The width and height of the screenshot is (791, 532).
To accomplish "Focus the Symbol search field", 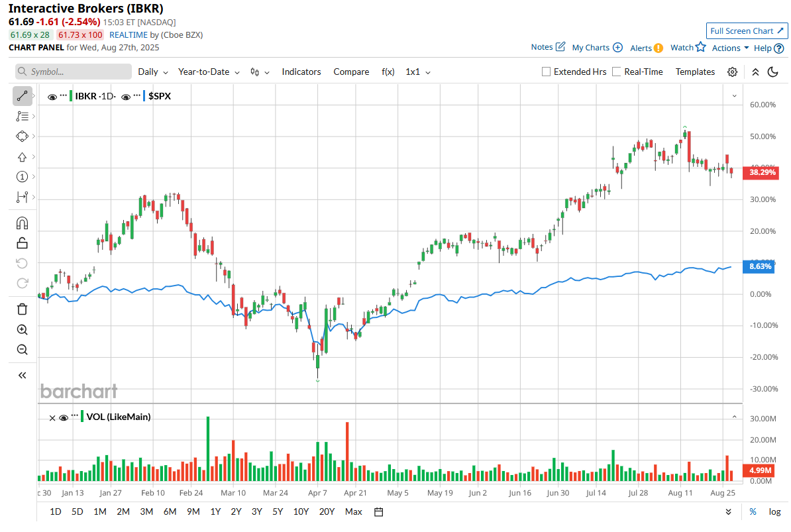I will tap(74, 72).
